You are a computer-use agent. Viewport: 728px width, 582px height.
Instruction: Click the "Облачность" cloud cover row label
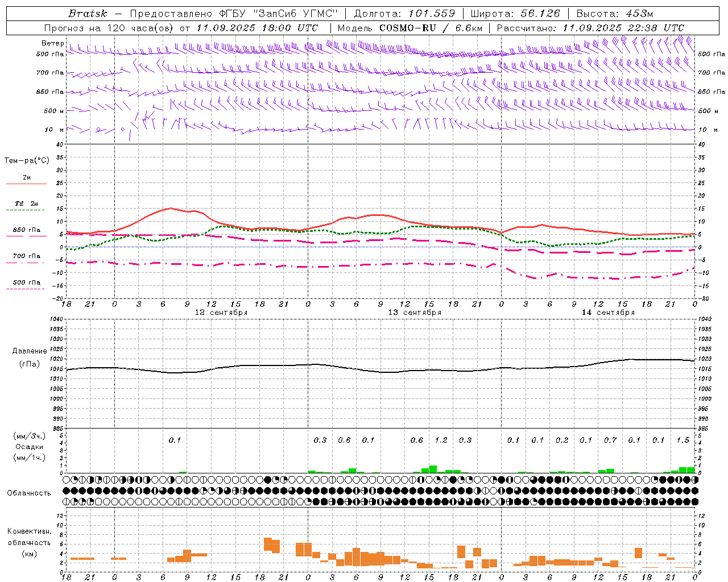(x=28, y=493)
